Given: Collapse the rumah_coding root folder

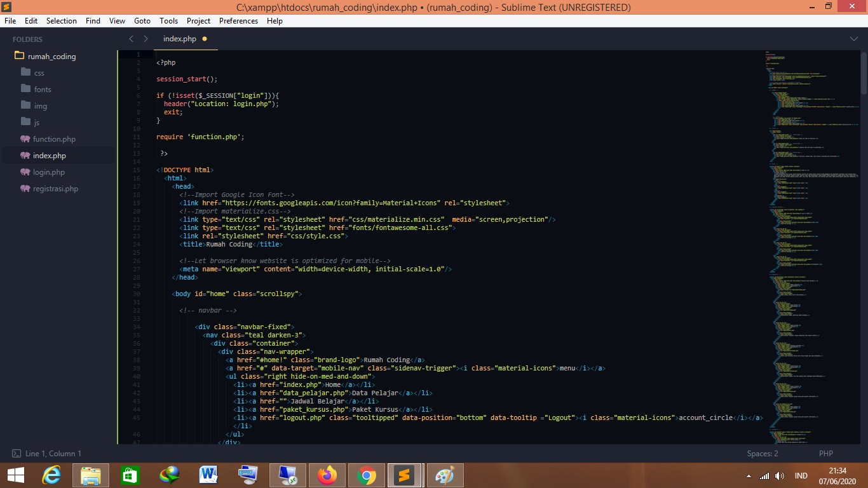Looking at the screenshot, I should tap(51, 57).
